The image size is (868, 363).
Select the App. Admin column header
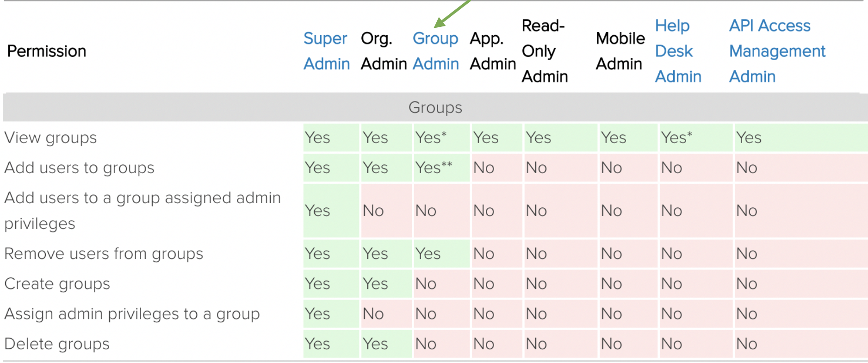coord(492,51)
